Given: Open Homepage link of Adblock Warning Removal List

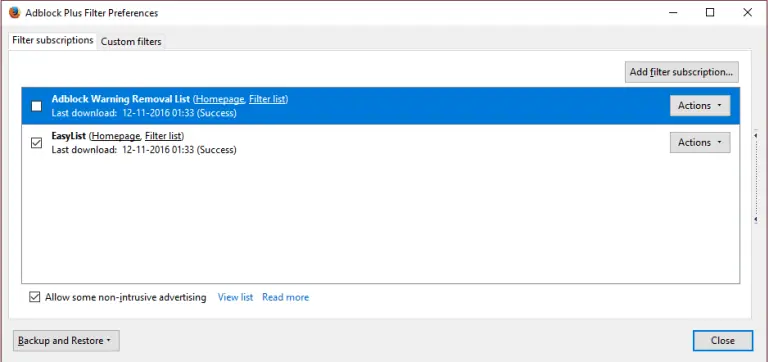Looking at the screenshot, I should click(x=220, y=99).
